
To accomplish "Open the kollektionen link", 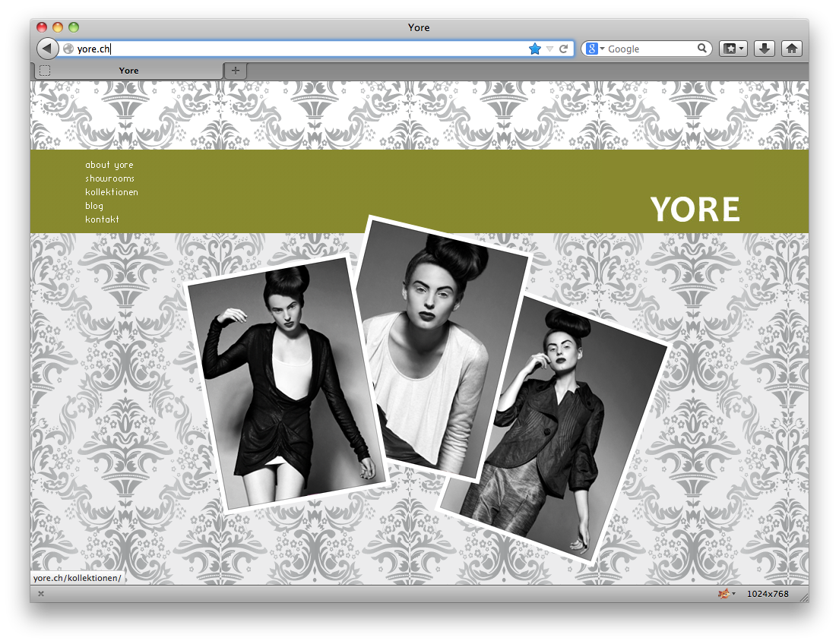I will [x=111, y=192].
